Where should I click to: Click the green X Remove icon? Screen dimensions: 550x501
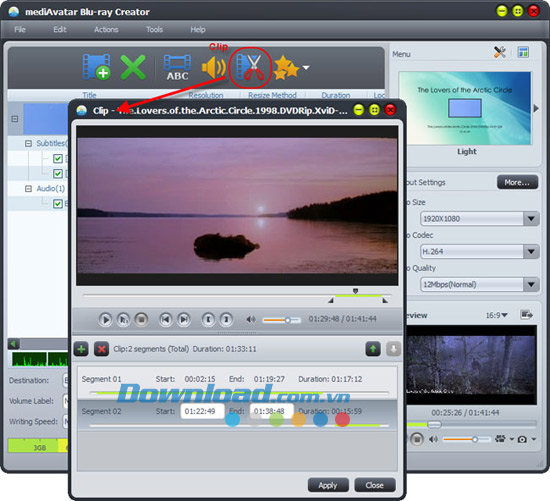pyautogui.click(x=133, y=67)
